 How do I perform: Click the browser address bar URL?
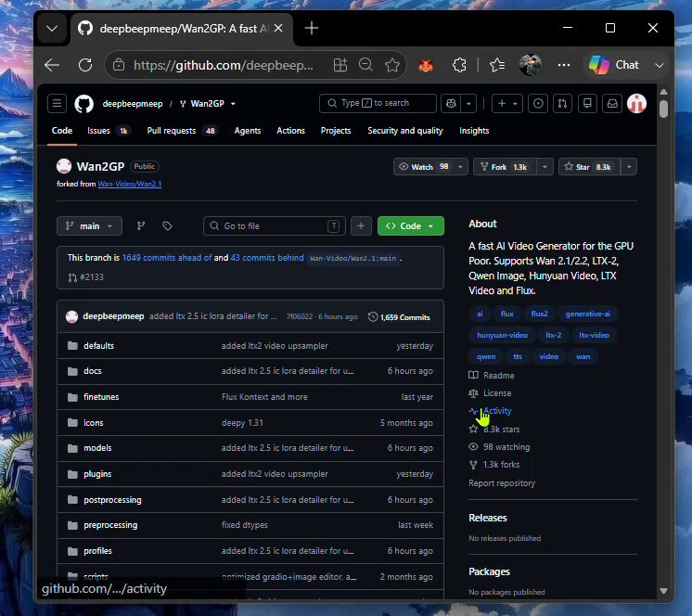pyautogui.click(x=224, y=65)
